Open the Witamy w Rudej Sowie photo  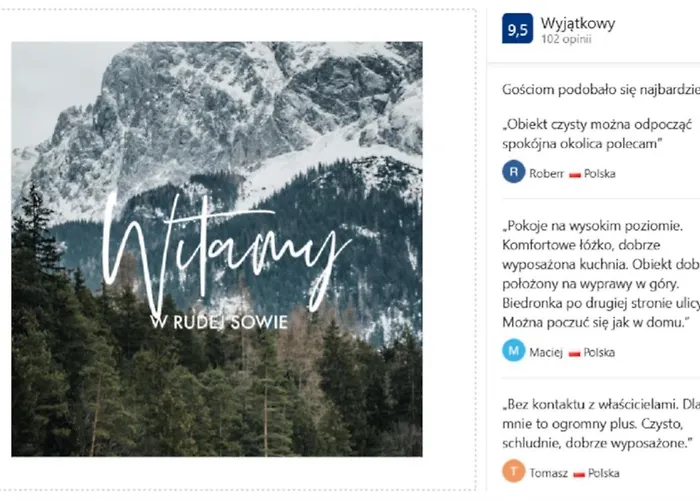click(x=217, y=249)
